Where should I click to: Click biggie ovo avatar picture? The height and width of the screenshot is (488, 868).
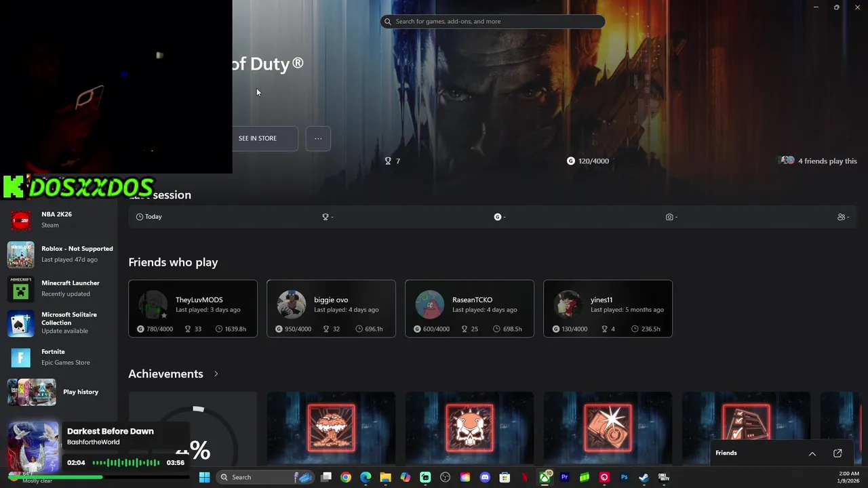coord(292,304)
